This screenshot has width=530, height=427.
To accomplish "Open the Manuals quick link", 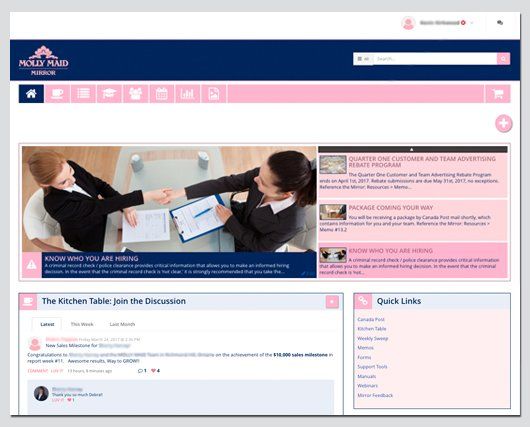I will (x=367, y=376).
